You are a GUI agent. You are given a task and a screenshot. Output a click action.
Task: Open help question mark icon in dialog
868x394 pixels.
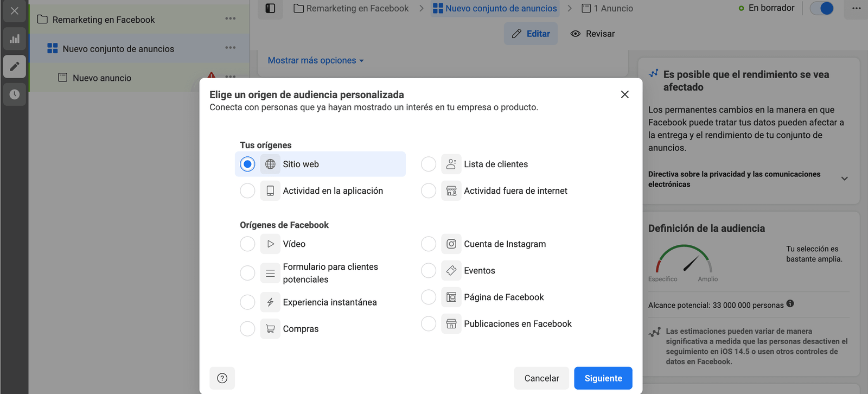pos(222,378)
